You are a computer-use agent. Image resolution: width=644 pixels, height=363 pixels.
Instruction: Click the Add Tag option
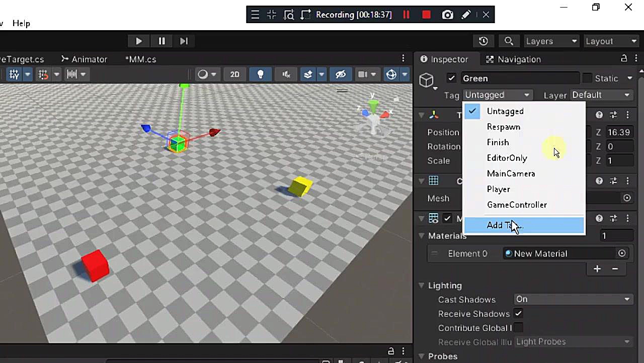[524, 225]
